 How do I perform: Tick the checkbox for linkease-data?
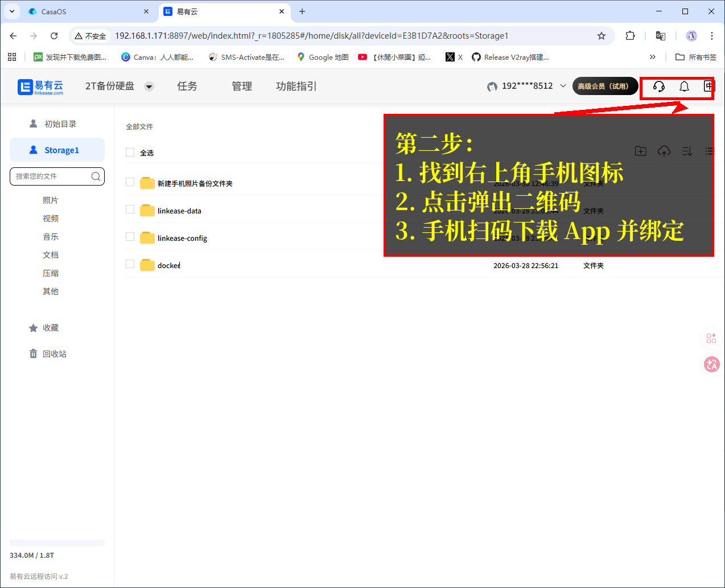tap(130, 209)
